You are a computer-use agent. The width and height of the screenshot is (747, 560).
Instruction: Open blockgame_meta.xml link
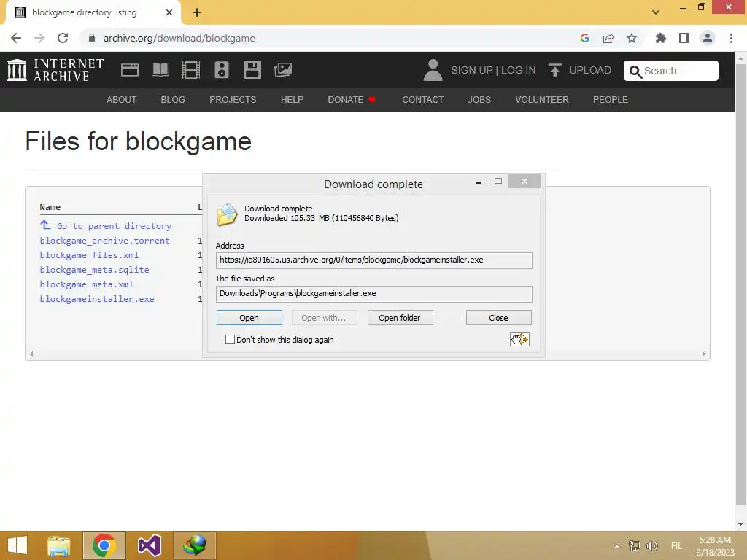coord(86,284)
